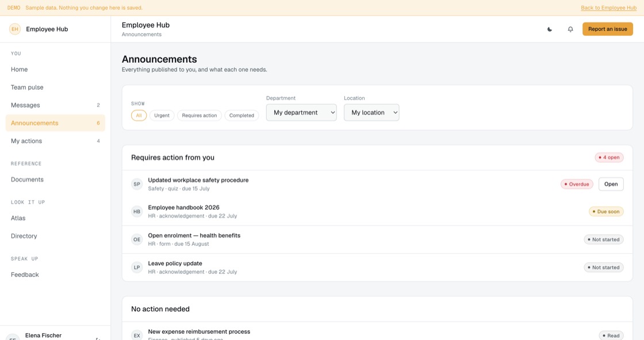644x340 pixels.
Task: Follow the Back to Employee Hub link
Action: point(609,8)
